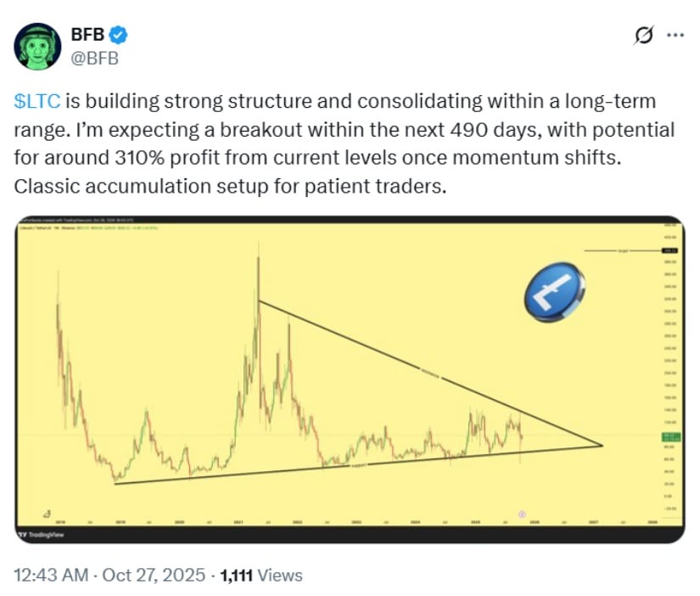Click the @BFB handle
Viewport: 700px width, 596px height.
(93, 58)
